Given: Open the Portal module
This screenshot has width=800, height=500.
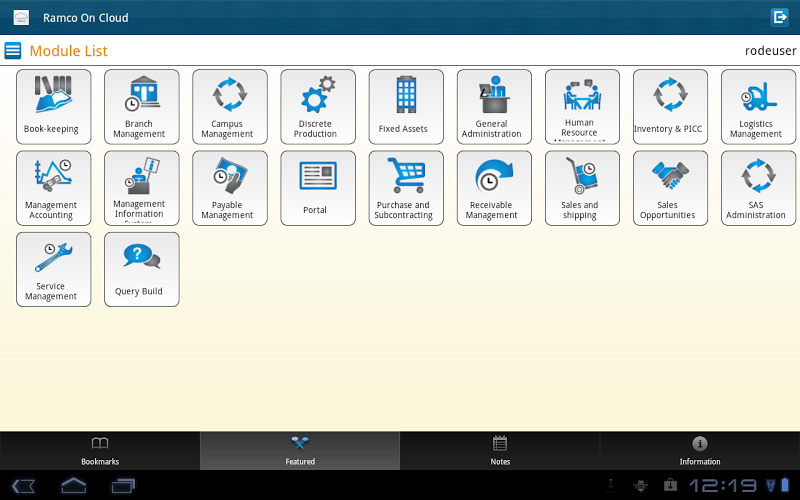Looking at the screenshot, I should pos(318,188).
